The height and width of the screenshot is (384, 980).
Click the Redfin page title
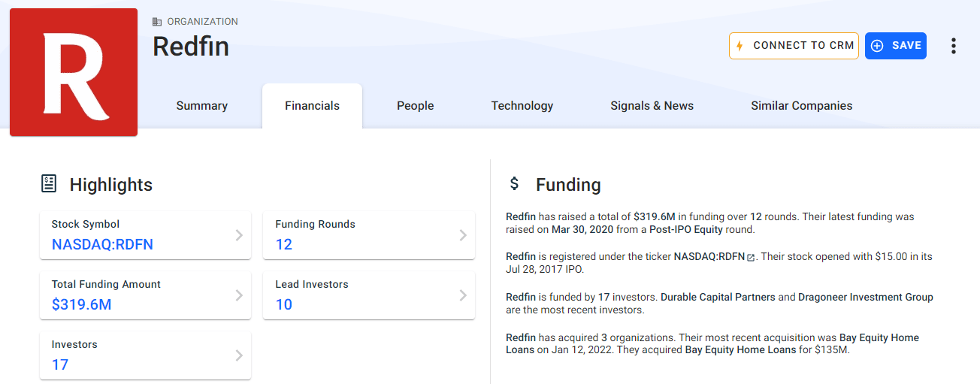pyautogui.click(x=191, y=47)
